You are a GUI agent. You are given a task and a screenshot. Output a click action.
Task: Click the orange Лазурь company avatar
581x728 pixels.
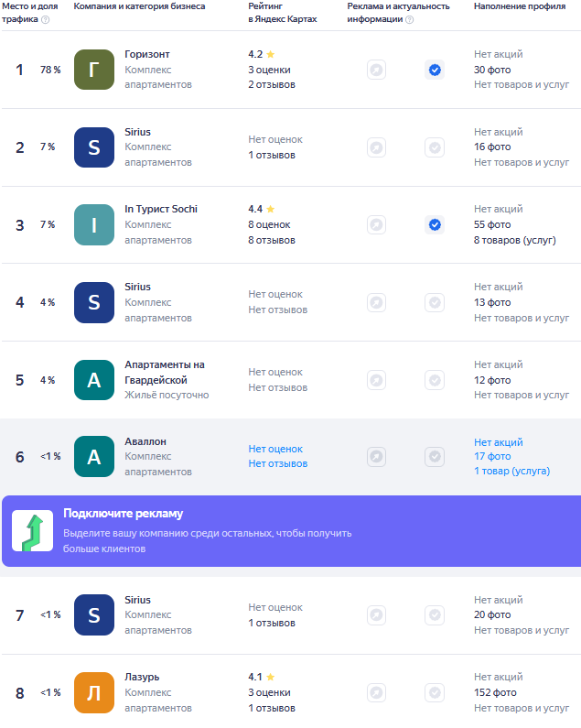pyautogui.click(x=94, y=692)
